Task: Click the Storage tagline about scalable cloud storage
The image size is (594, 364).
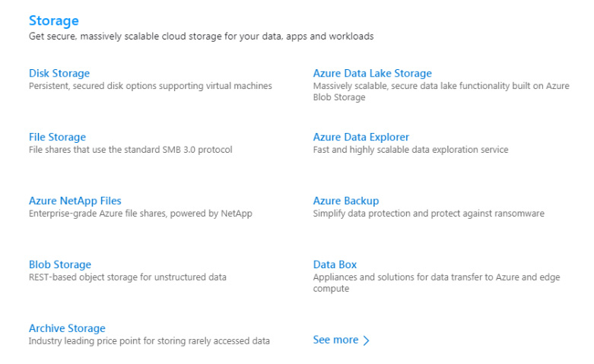Action: coord(201,36)
